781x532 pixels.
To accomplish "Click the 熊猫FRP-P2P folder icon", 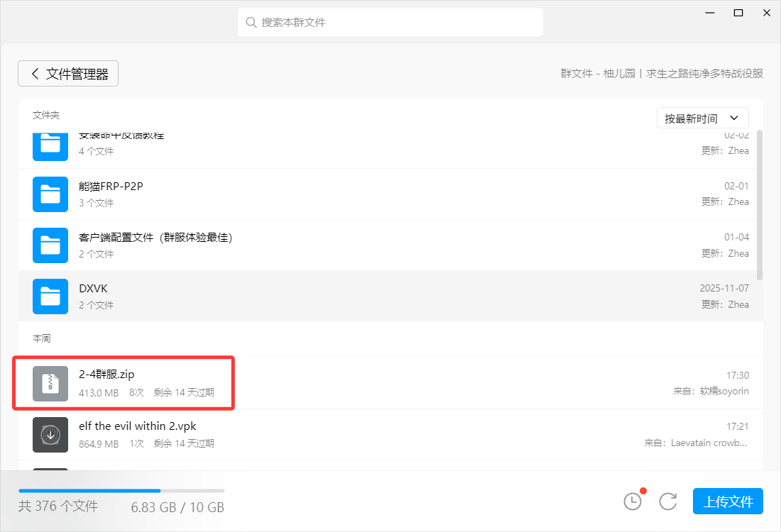I will 50,194.
